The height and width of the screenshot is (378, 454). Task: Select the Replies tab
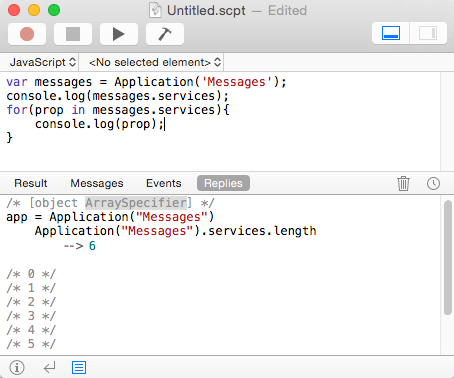223,183
